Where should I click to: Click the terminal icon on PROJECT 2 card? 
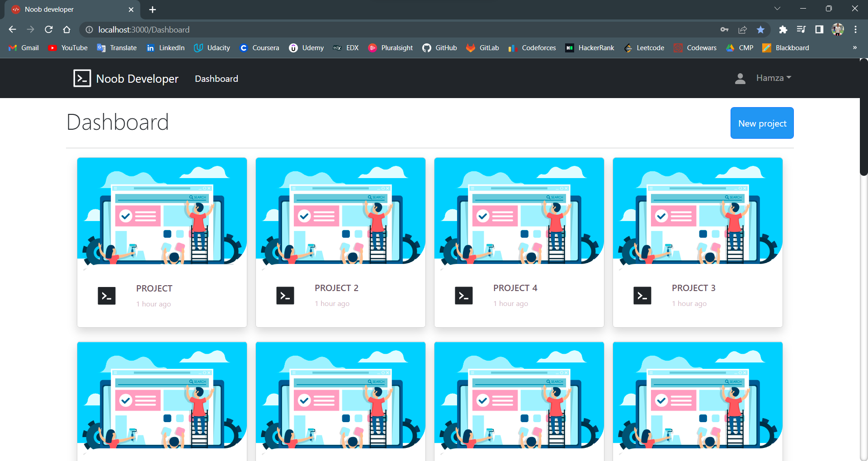[285, 296]
